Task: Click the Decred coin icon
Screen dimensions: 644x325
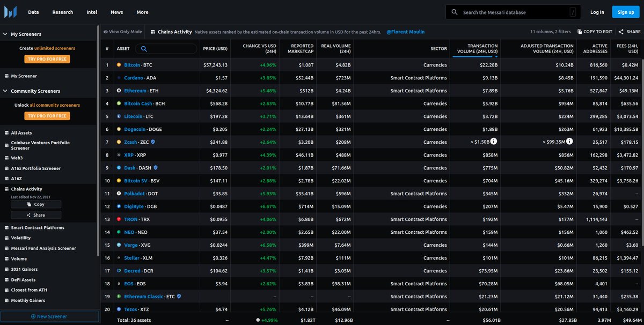Action: click(119, 271)
